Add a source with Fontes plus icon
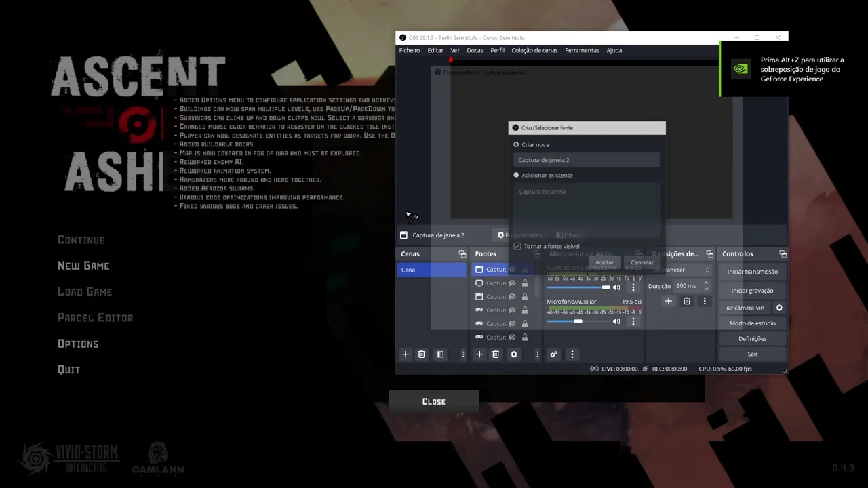 coord(479,354)
